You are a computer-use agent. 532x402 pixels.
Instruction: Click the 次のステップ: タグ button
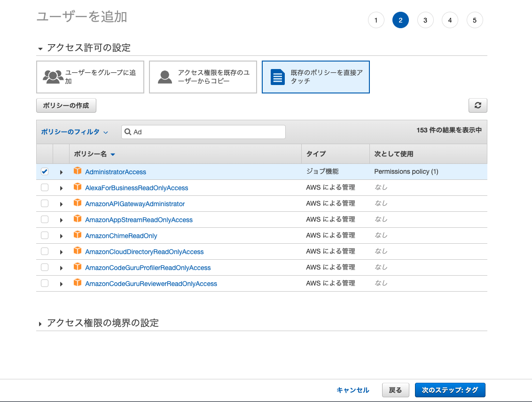click(450, 390)
